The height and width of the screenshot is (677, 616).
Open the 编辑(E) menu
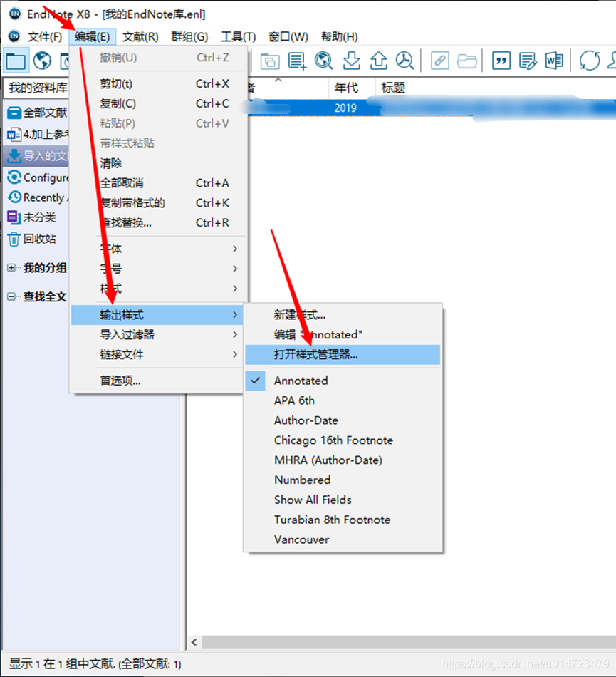click(92, 36)
